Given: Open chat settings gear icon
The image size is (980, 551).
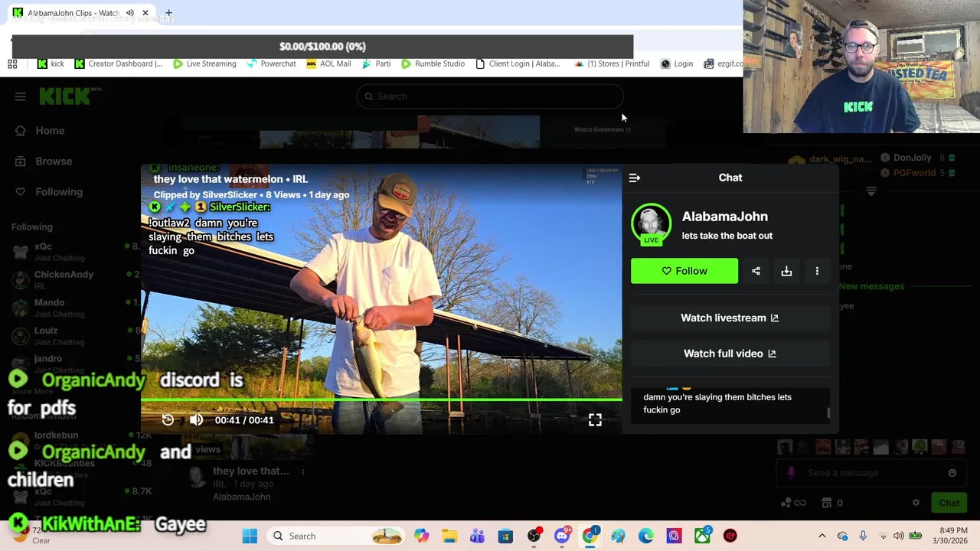Looking at the screenshot, I should click(x=916, y=503).
